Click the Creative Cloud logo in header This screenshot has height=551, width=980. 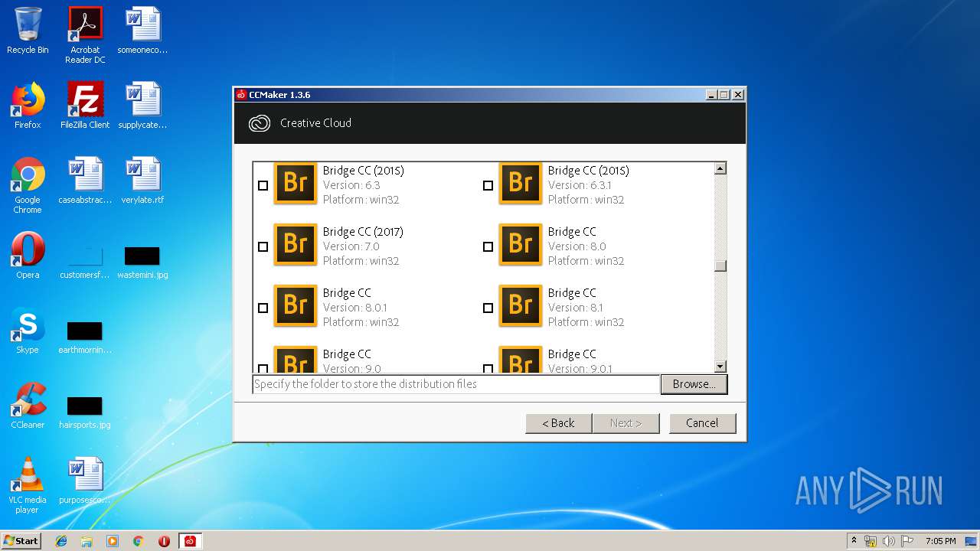point(260,123)
